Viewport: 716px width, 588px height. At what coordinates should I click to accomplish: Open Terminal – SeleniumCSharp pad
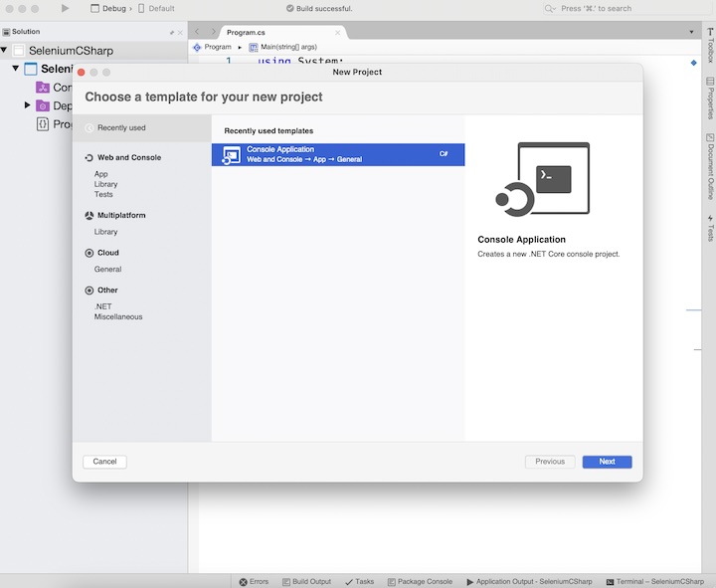[654, 582]
